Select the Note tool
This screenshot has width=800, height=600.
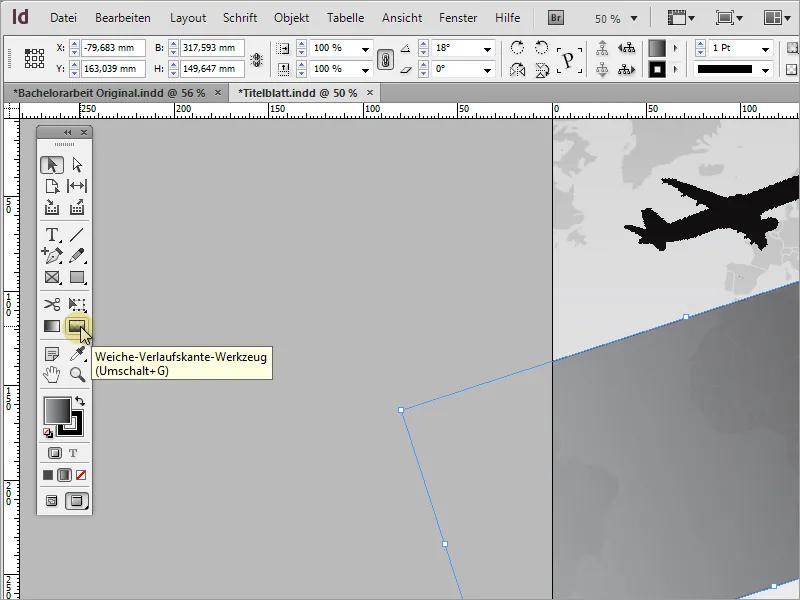(52, 354)
